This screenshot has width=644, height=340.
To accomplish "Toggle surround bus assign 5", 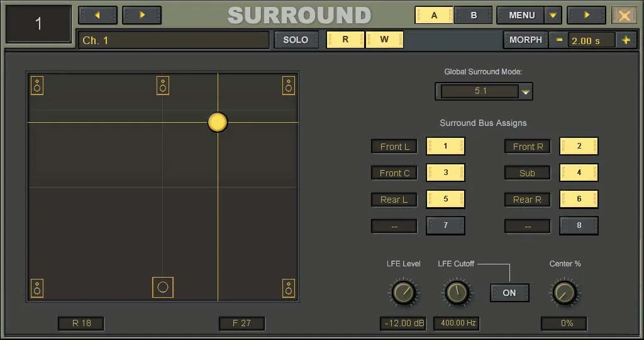I will point(445,199).
